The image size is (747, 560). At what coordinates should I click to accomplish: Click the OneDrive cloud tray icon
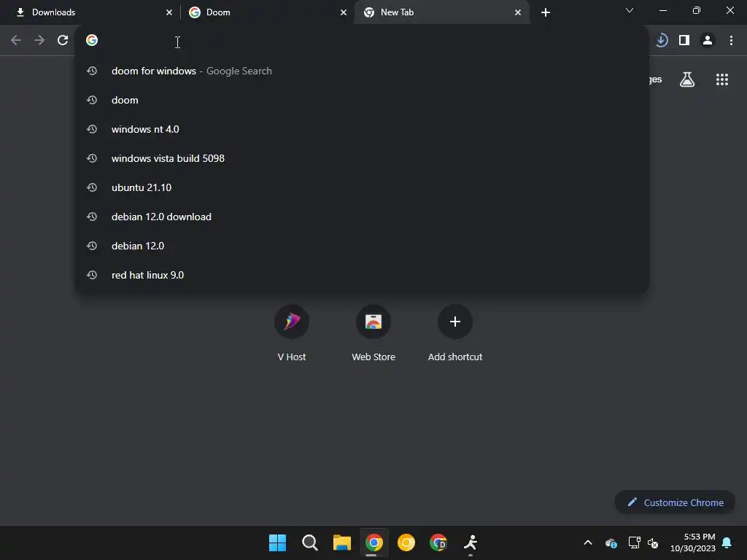click(x=611, y=542)
